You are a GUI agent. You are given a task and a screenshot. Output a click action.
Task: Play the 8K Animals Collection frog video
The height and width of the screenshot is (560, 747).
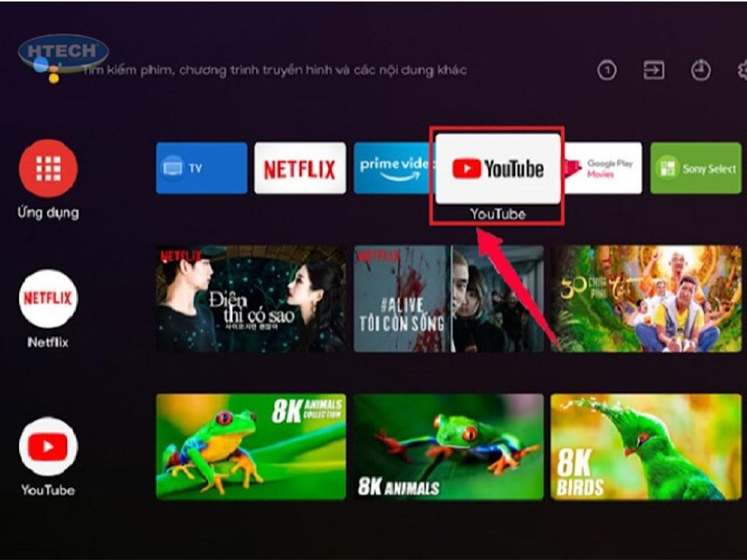(x=251, y=446)
